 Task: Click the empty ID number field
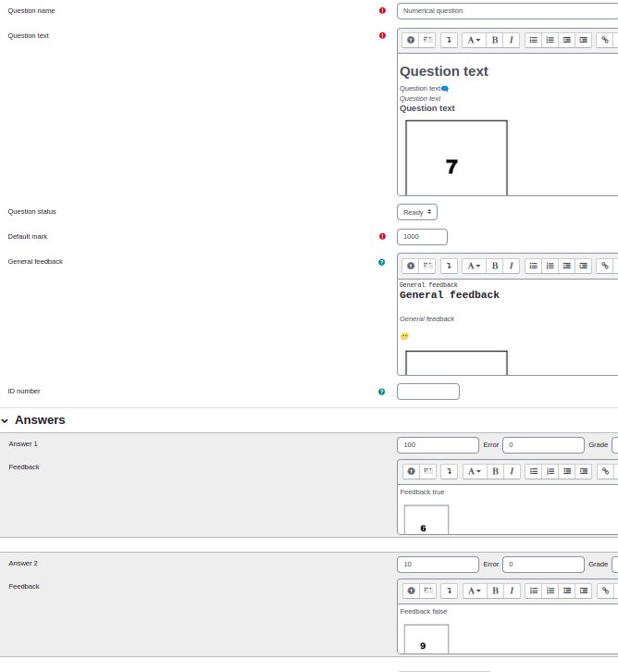(x=428, y=392)
